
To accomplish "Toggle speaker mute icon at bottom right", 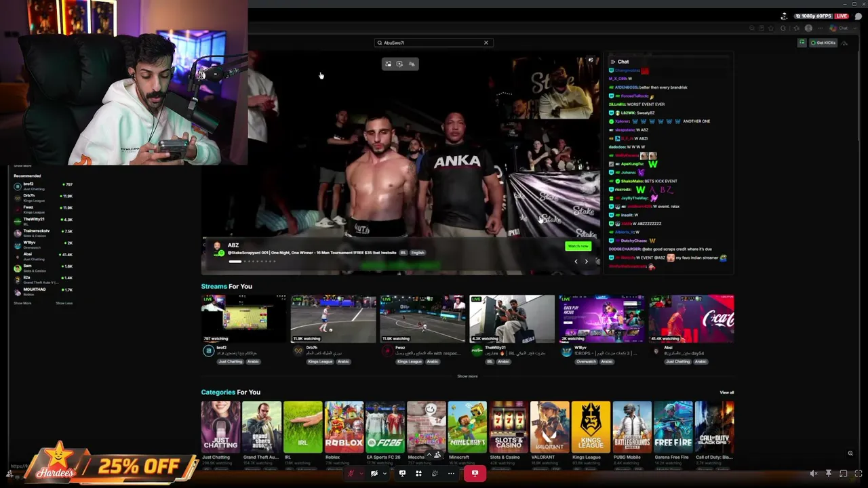I will (814, 474).
